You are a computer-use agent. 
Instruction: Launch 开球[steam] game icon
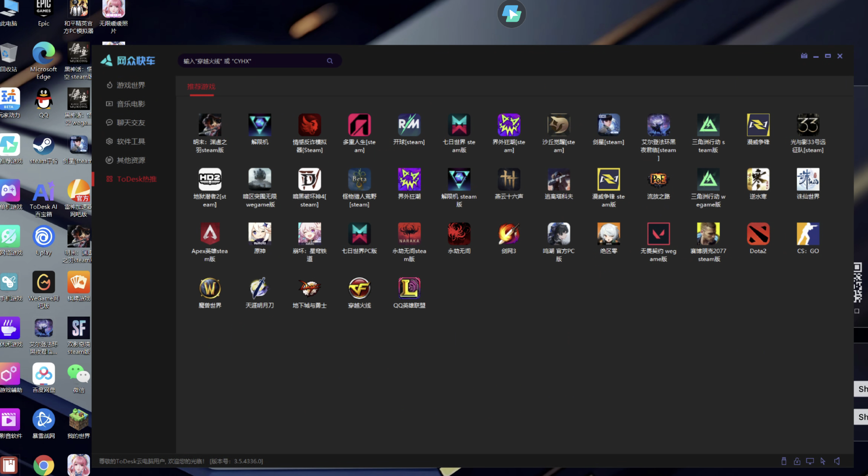pos(409,125)
